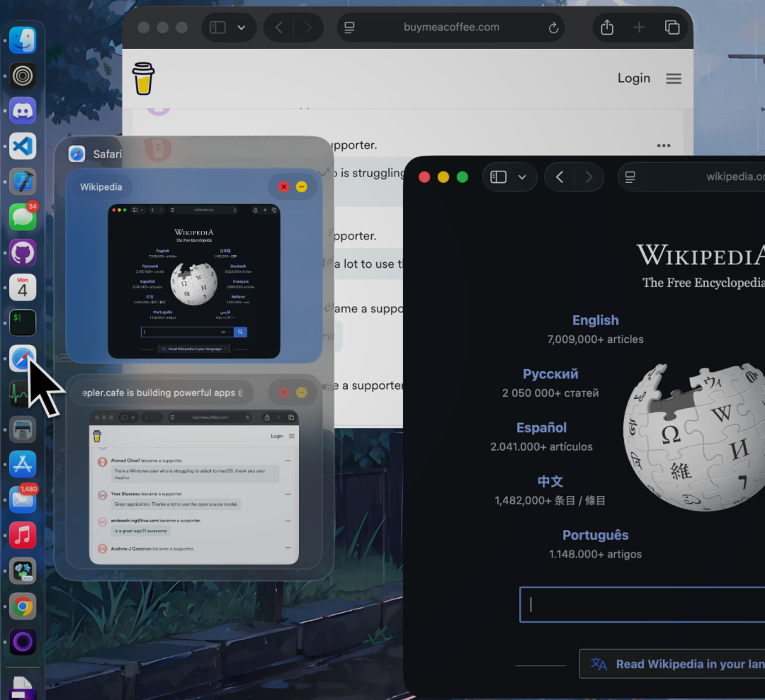Open Español Wikipedia link
Screen dimensions: 765x700
tap(542, 428)
